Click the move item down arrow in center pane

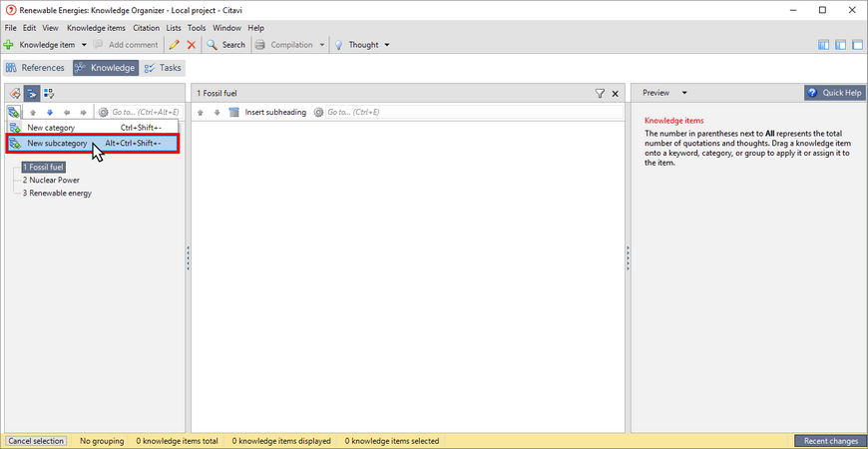tap(217, 113)
